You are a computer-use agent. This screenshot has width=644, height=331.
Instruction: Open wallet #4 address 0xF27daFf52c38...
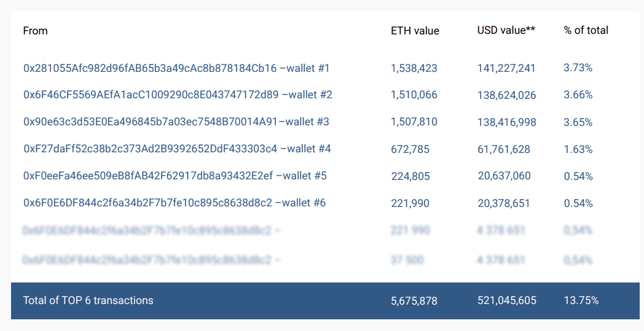click(x=177, y=149)
